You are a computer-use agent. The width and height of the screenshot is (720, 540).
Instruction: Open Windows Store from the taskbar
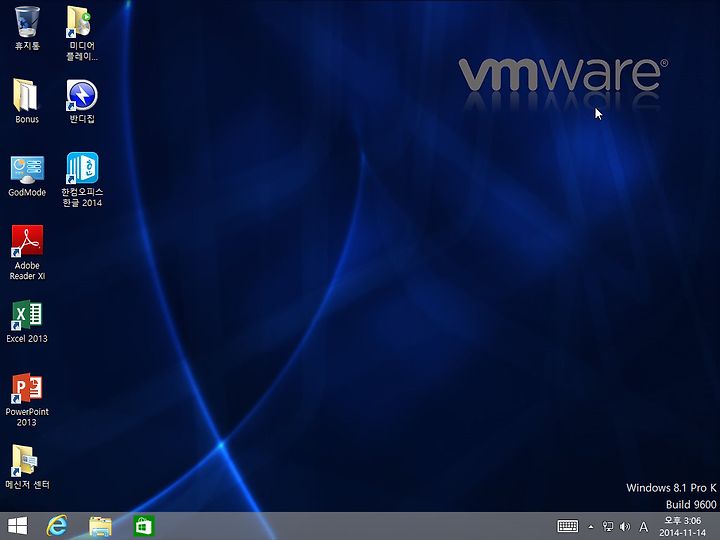click(144, 526)
